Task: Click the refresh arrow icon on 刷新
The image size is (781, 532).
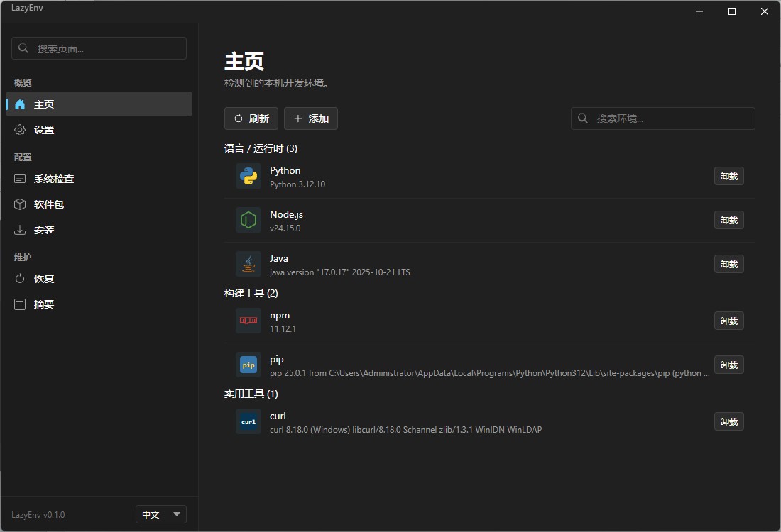Action: [x=239, y=118]
